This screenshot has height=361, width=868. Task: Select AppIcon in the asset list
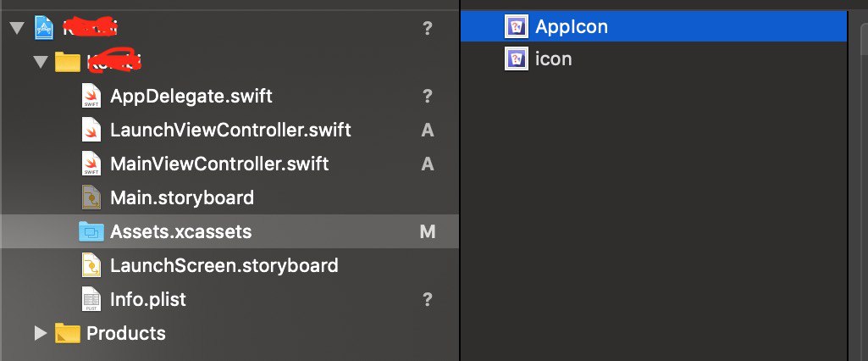tap(654, 26)
